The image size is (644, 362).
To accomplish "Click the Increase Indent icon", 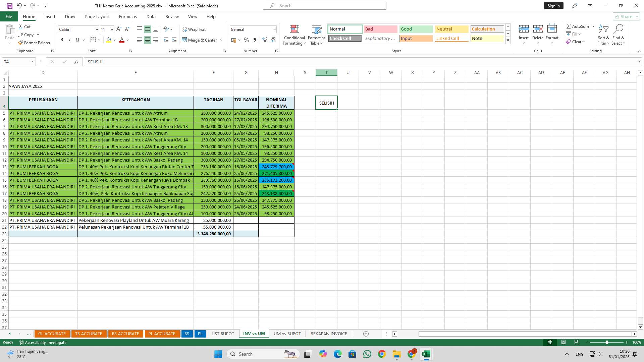I will click(x=174, y=40).
